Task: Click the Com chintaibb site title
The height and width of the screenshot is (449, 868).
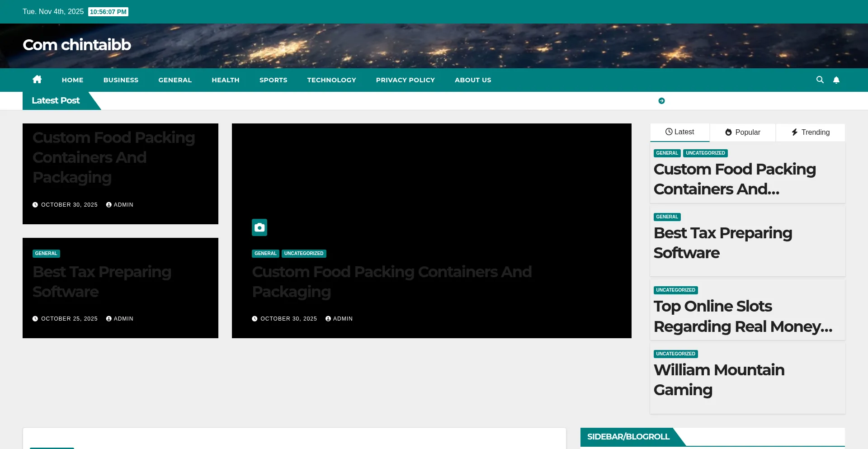Action: point(77,45)
